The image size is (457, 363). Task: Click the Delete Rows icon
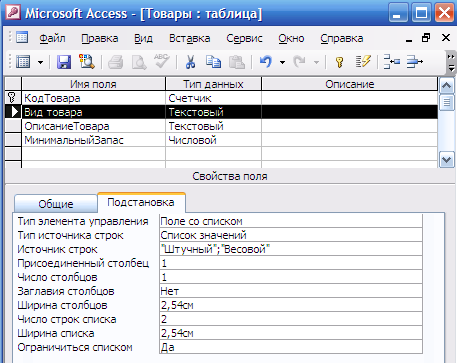point(415,62)
